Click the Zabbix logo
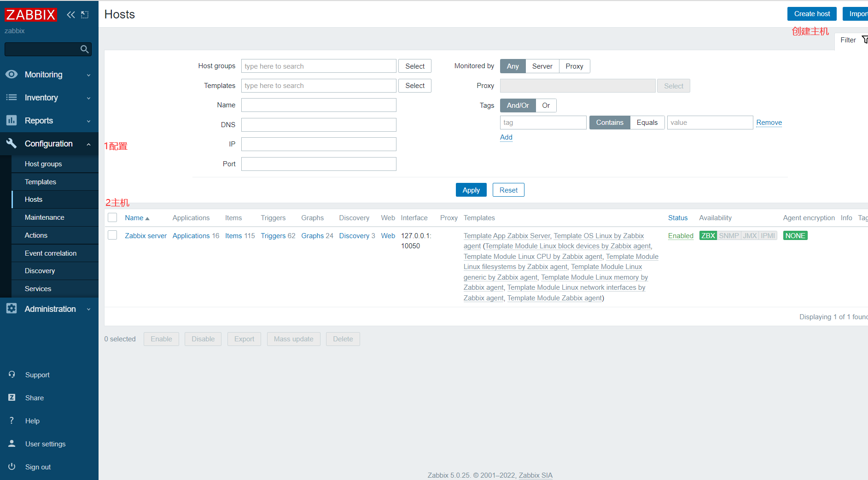The width and height of the screenshot is (868, 480). pos(30,15)
